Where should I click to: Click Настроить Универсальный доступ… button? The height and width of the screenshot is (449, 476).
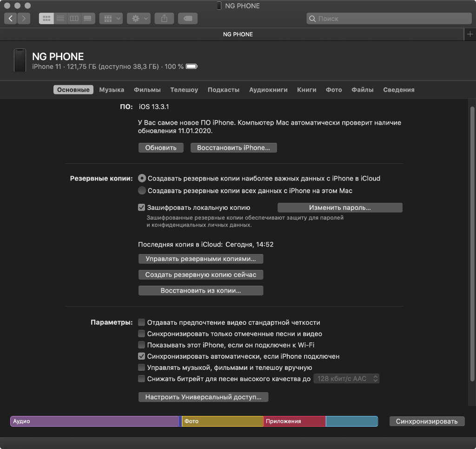[204, 397]
